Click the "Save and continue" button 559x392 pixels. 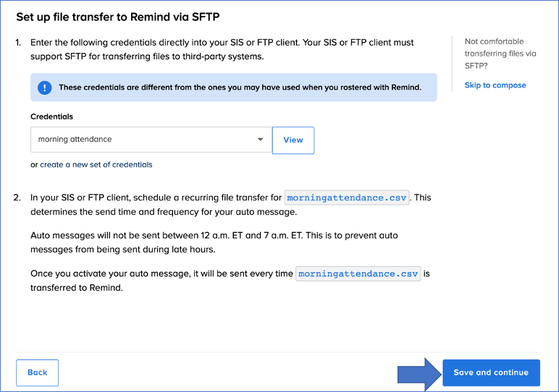click(491, 372)
